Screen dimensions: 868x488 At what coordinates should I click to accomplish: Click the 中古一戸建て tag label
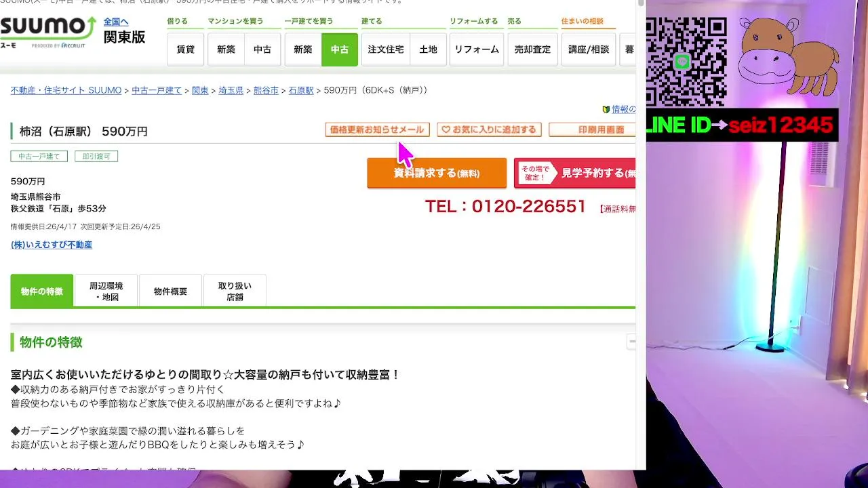tap(39, 157)
